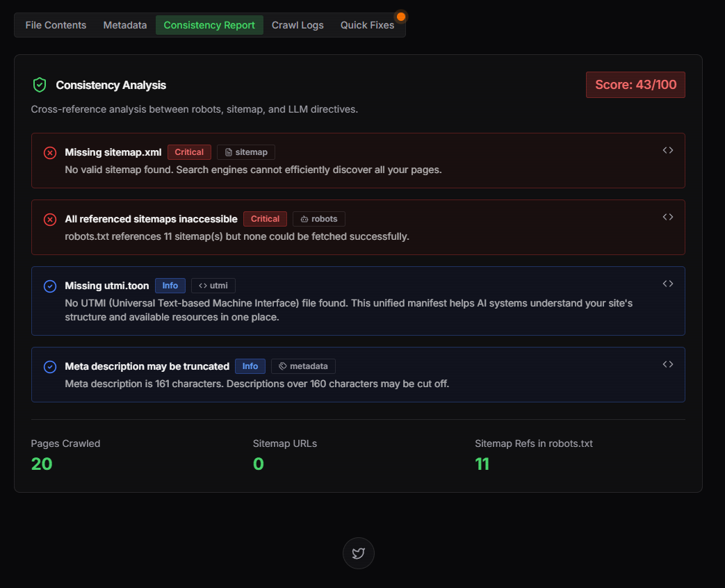Click the document icon inside the sitemap chip
Image resolution: width=725 pixels, height=588 pixels.
(x=229, y=152)
